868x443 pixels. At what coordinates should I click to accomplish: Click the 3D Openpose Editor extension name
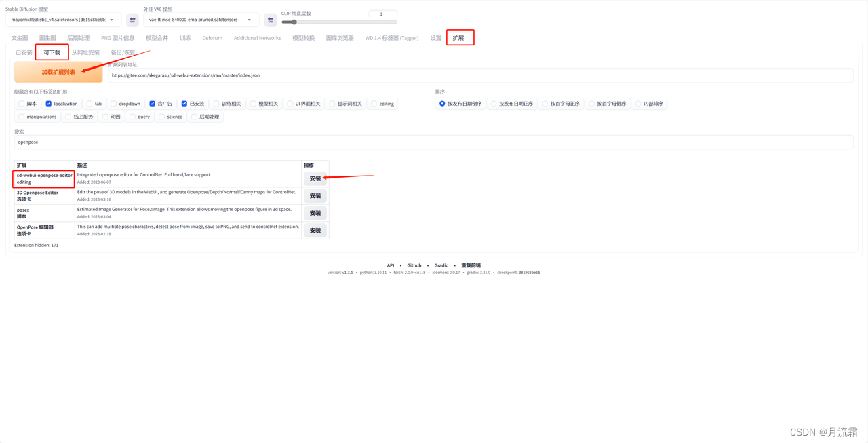[x=37, y=193]
